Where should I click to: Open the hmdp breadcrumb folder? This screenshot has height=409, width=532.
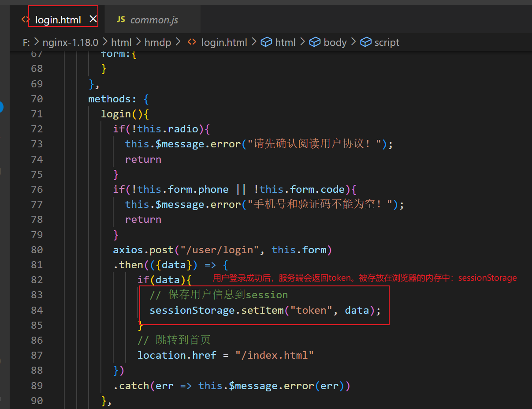pos(158,42)
